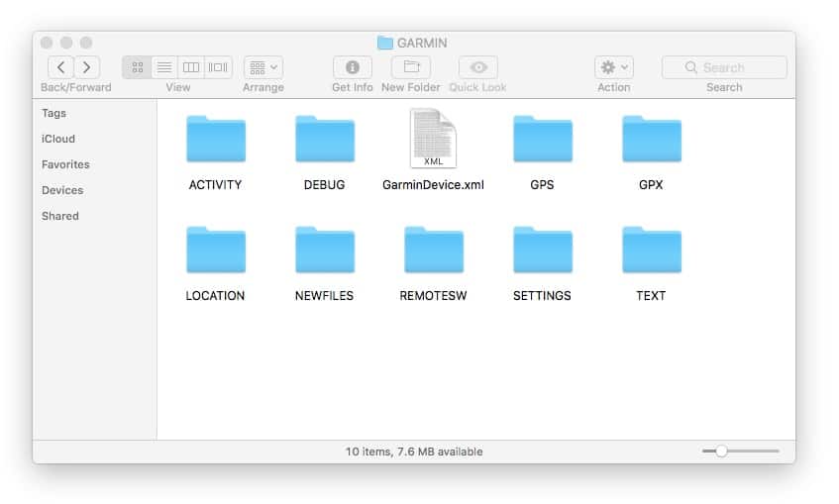The image size is (839, 504).
Task: Zoom the GARMIN window
Action: 86,43
